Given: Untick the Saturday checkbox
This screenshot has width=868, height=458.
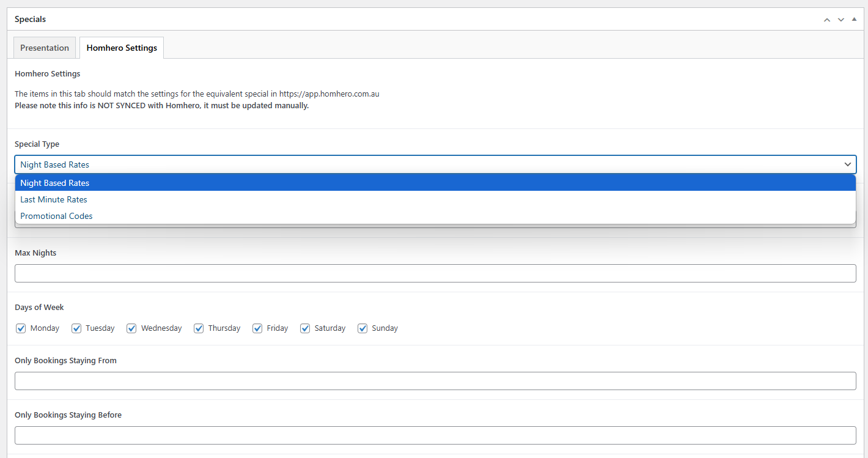Looking at the screenshot, I should pyautogui.click(x=305, y=328).
